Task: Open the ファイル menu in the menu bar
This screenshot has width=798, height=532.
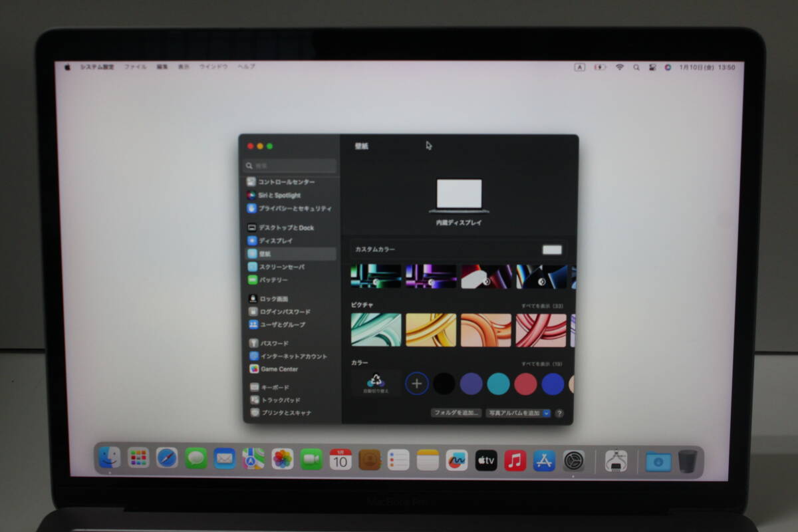Action: (x=135, y=67)
